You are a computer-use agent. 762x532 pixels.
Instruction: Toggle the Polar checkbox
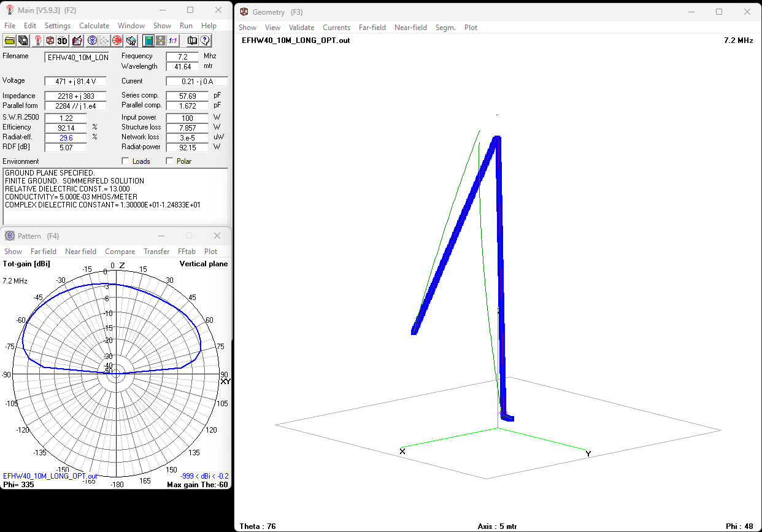click(x=170, y=161)
